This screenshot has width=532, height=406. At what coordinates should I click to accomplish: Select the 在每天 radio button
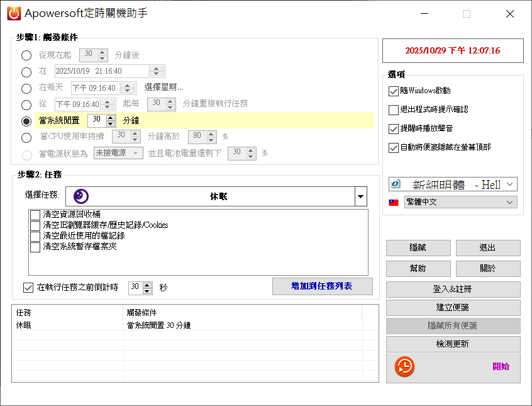(26, 88)
